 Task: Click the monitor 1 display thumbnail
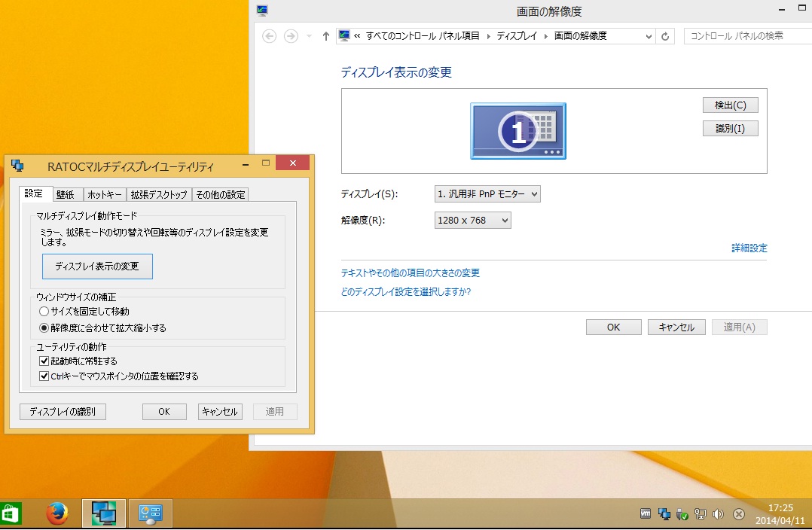tap(518, 131)
